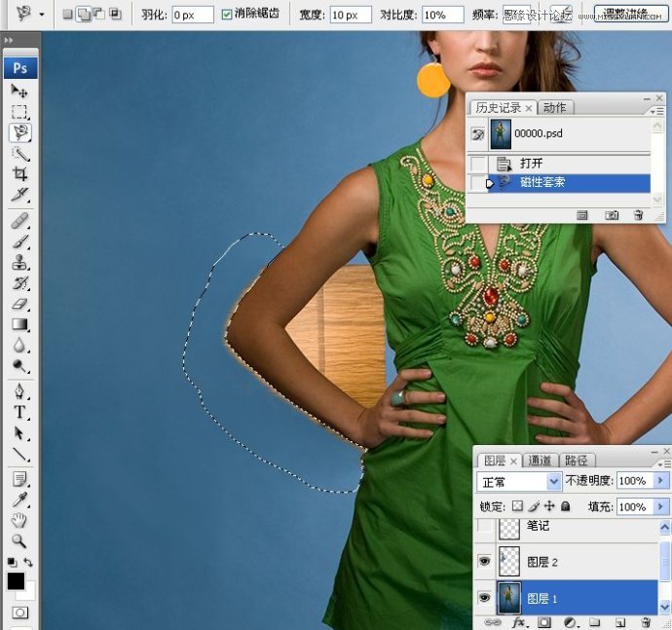Select the Pen tool
The width and height of the screenshot is (672, 630).
(x=19, y=390)
